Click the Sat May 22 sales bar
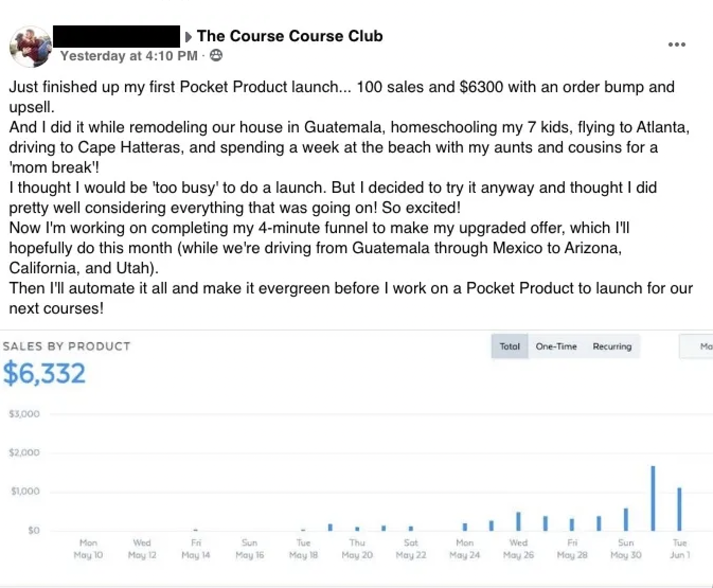 click(x=411, y=528)
